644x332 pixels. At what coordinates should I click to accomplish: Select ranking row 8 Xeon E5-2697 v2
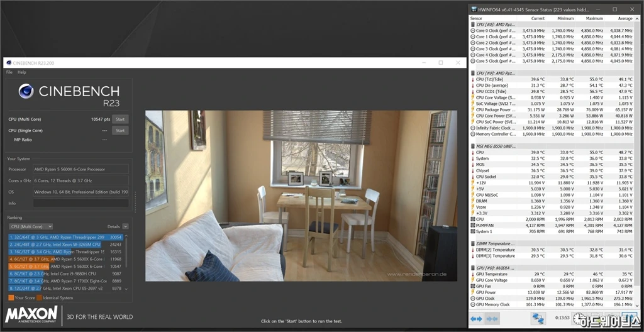(x=65, y=289)
